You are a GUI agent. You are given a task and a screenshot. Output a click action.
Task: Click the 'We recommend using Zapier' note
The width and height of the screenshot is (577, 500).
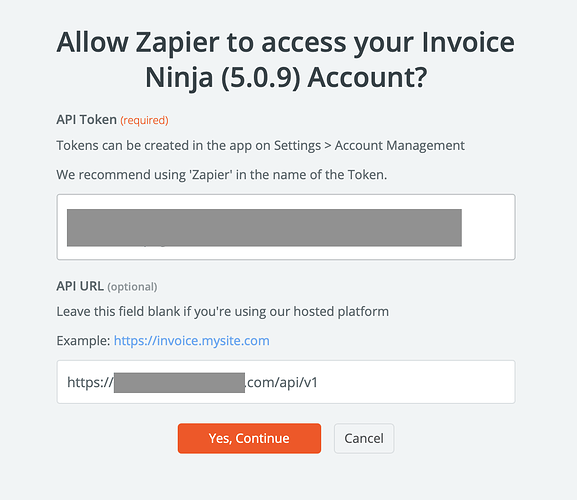click(222, 175)
